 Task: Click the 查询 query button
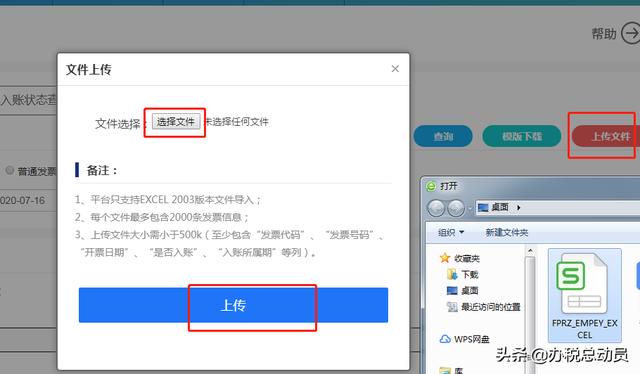[x=443, y=136]
